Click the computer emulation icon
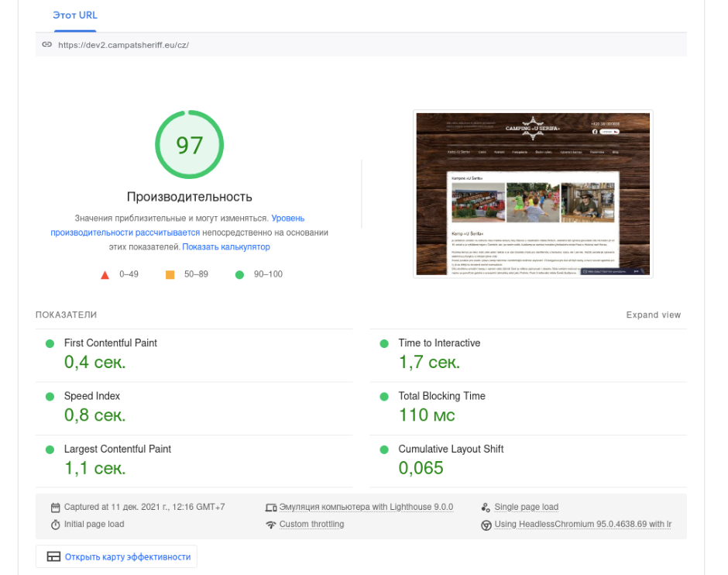728x575 pixels. (x=271, y=508)
